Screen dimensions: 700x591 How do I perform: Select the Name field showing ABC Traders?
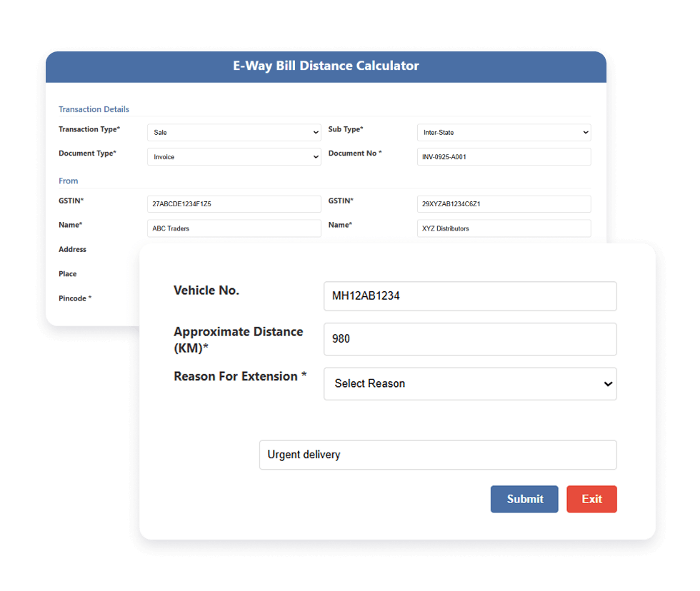pyautogui.click(x=234, y=228)
